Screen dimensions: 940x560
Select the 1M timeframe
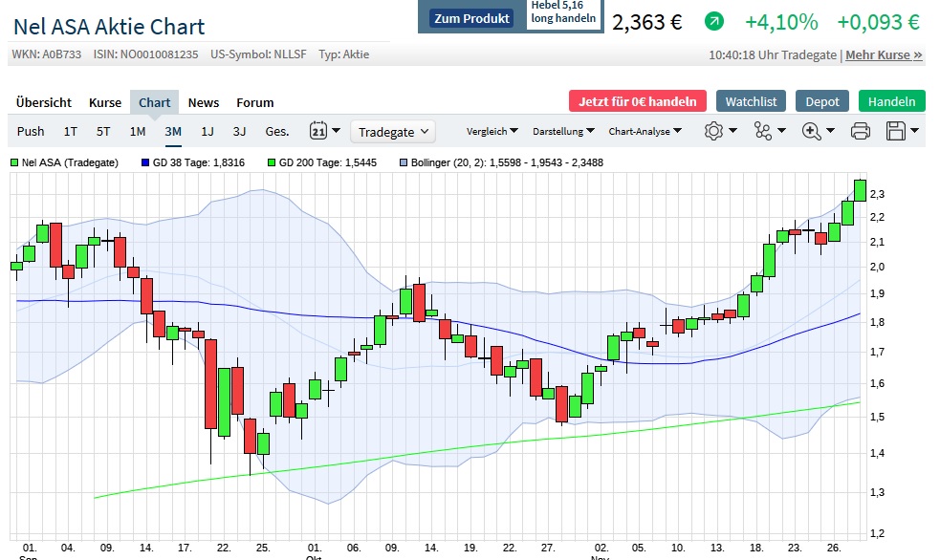pos(138,131)
